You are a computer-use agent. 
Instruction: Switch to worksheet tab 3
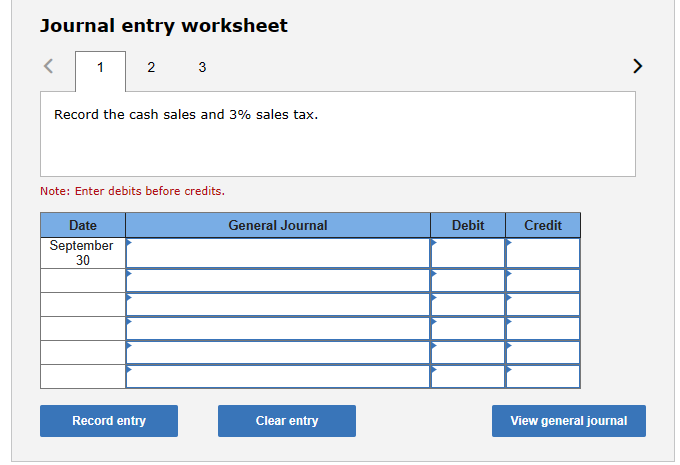pos(202,67)
